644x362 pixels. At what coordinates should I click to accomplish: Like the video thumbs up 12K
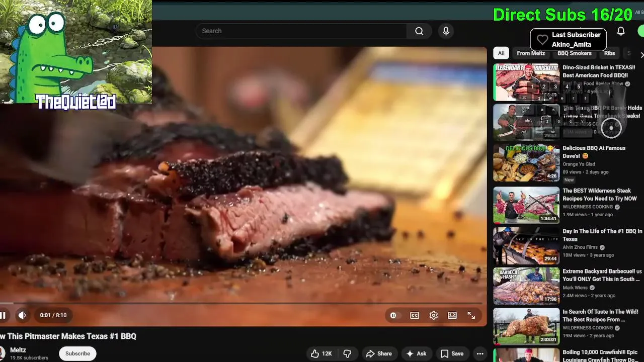(321, 353)
